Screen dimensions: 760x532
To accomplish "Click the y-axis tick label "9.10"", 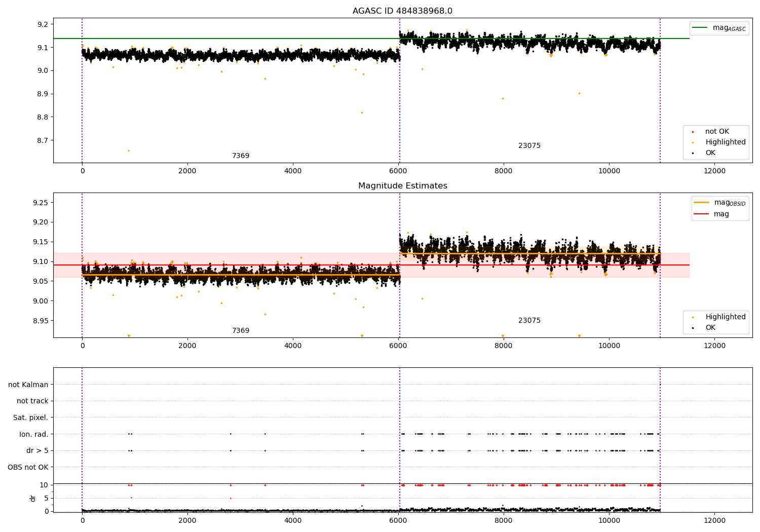I will pyautogui.click(x=41, y=262).
